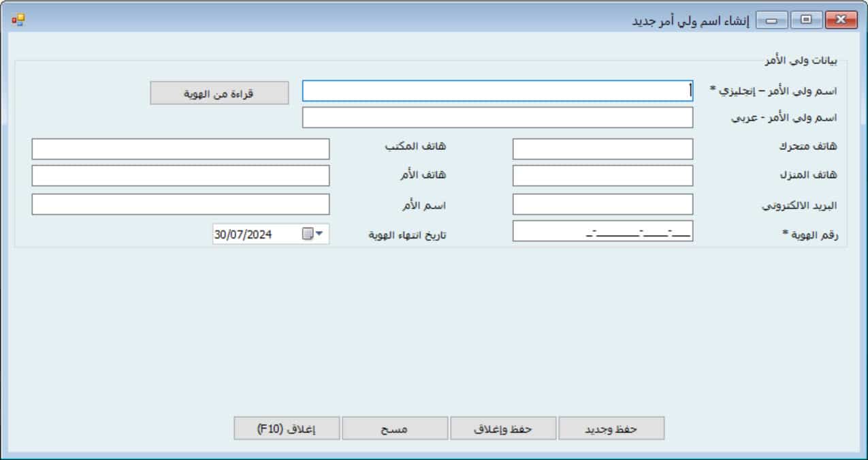Click the 'البريد الالكتروني' email field

coord(602,204)
